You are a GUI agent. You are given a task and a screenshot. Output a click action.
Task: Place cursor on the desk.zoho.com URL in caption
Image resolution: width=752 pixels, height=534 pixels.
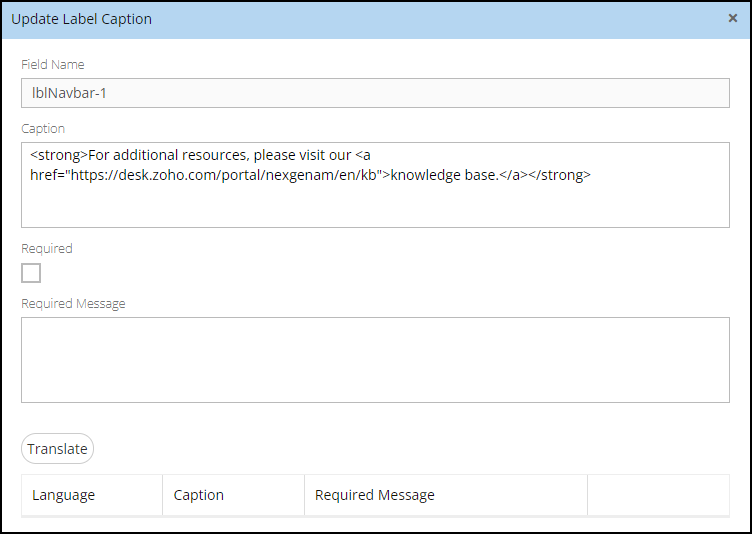click(223, 175)
